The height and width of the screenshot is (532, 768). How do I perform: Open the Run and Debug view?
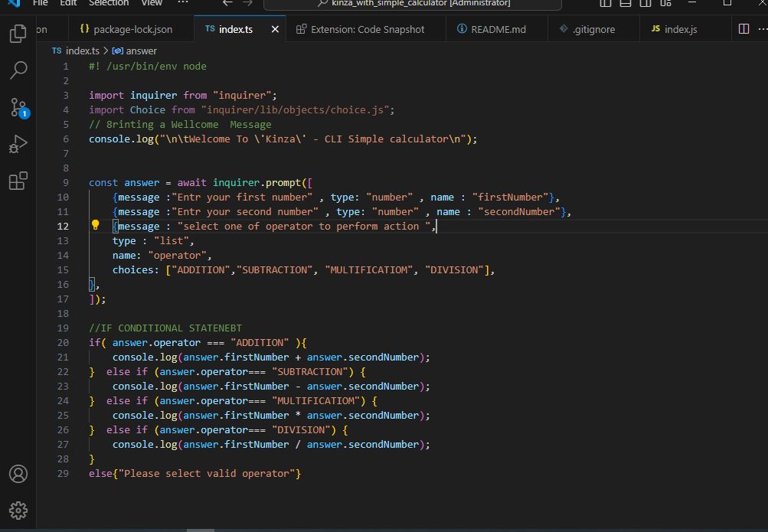tap(18, 144)
